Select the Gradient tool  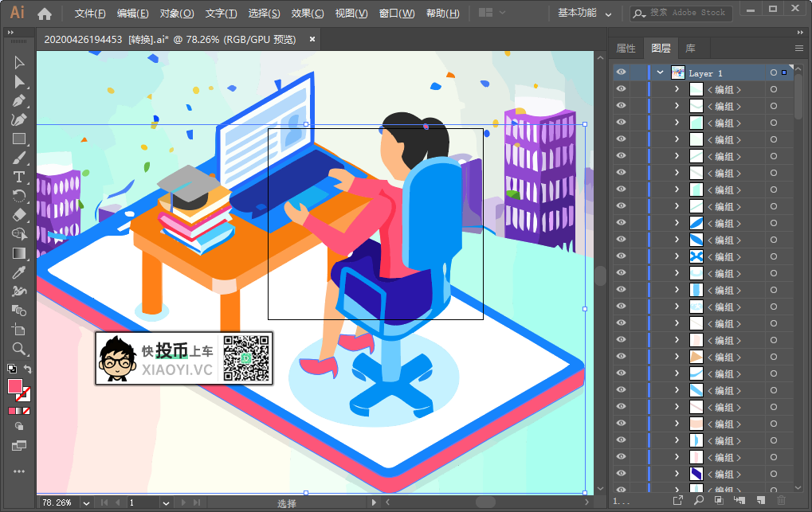click(19, 253)
